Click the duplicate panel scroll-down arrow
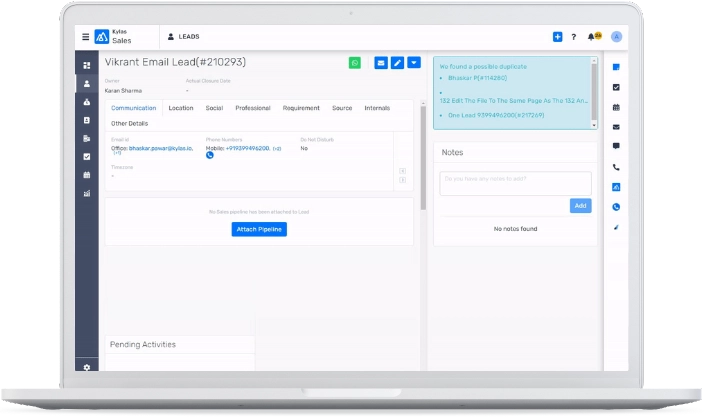 tap(594, 125)
